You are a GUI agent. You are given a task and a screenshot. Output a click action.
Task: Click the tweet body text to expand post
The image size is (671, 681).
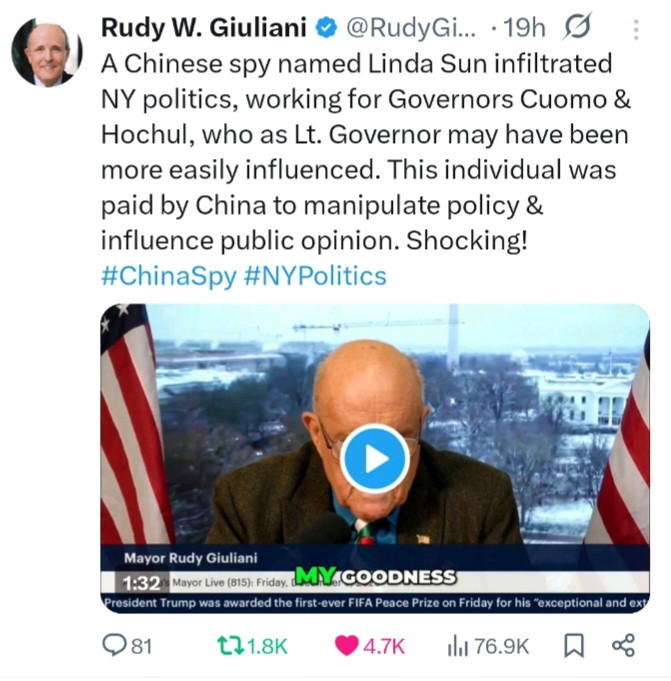[365, 152]
